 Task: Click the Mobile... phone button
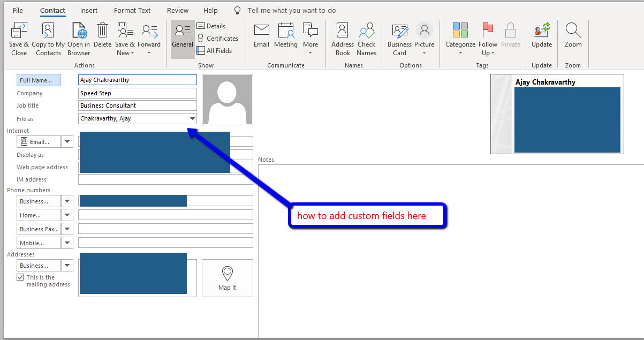tap(39, 243)
